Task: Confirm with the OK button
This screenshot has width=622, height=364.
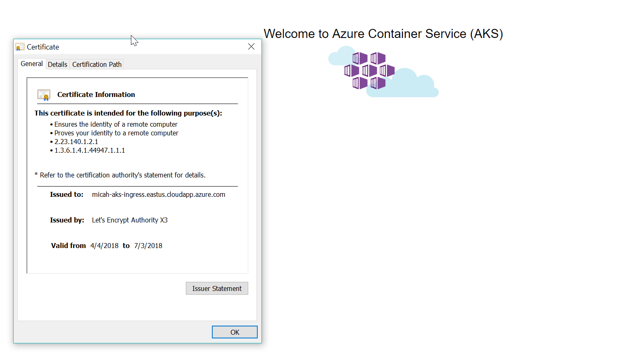Action: (235, 332)
